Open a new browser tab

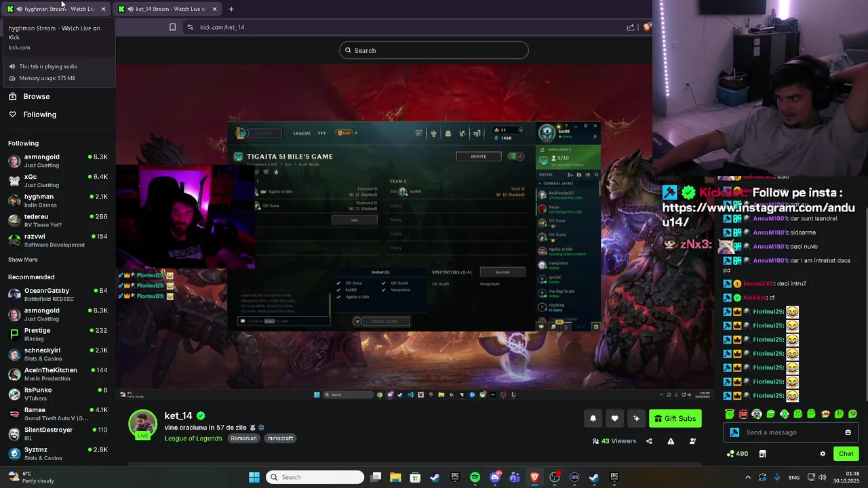coord(231,9)
